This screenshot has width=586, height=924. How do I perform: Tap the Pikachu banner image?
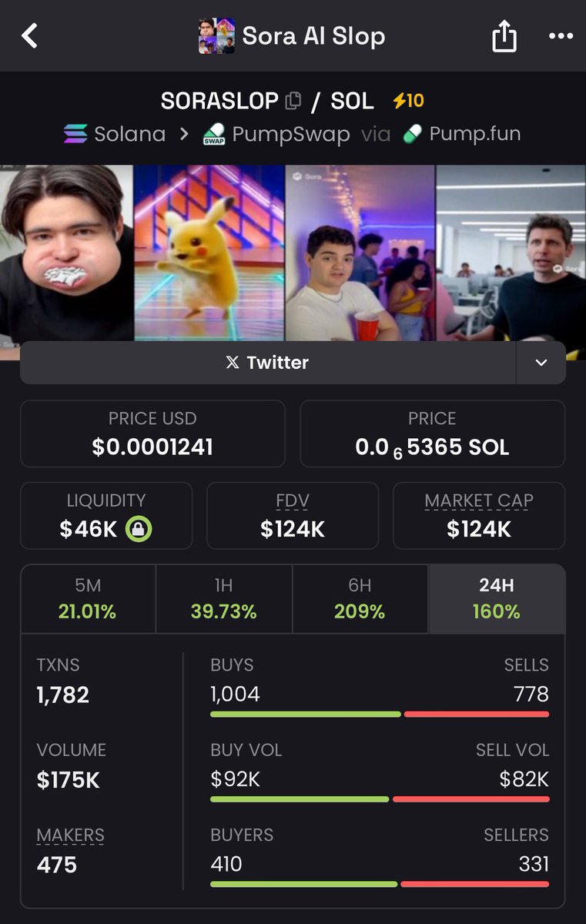tap(209, 253)
